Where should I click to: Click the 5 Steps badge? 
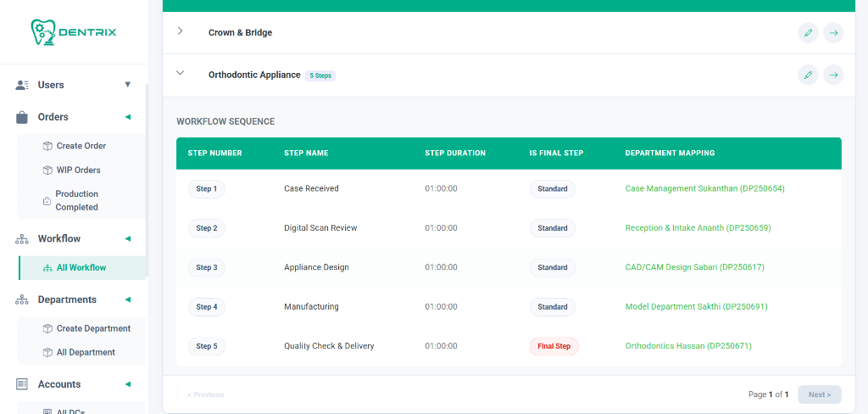pyautogui.click(x=320, y=76)
